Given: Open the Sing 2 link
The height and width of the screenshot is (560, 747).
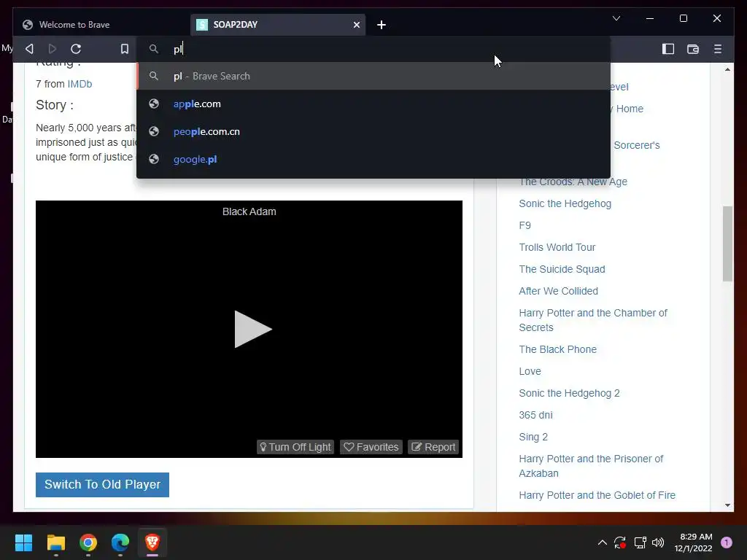Looking at the screenshot, I should tap(533, 437).
